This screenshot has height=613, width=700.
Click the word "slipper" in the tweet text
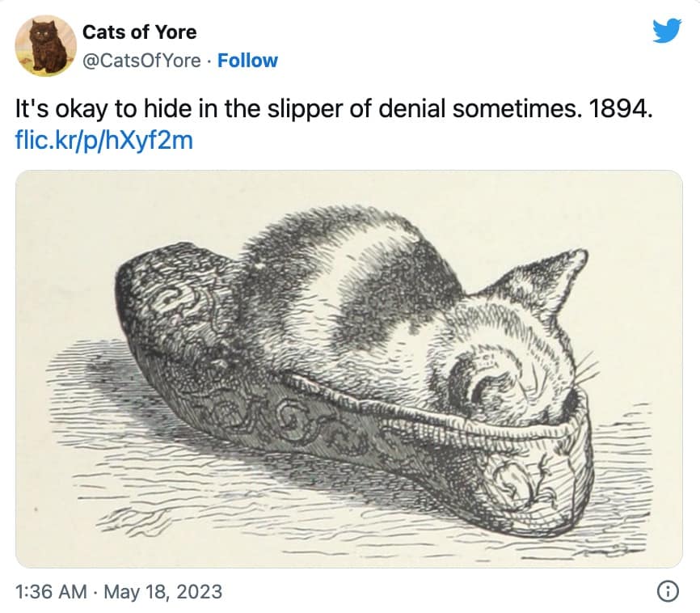(x=300, y=110)
